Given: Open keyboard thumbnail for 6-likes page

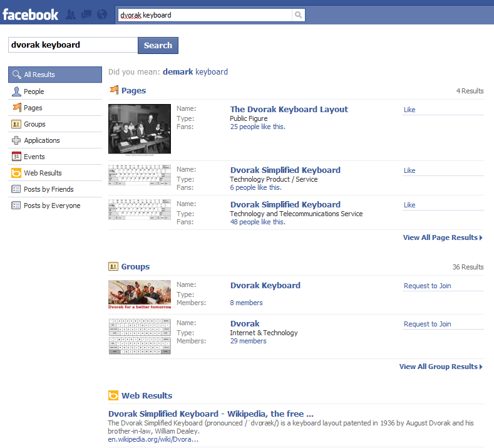Looking at the screenshot, I should click(x=140, y=175).
